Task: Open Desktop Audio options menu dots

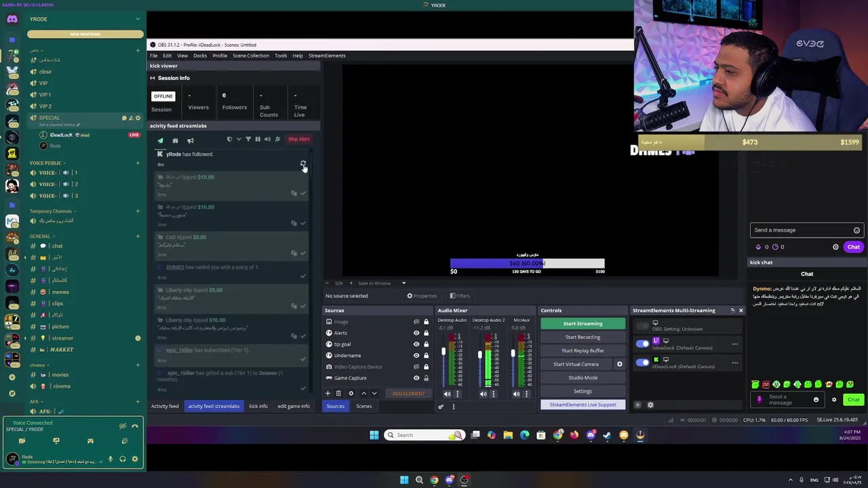Action: click(457, 394)
